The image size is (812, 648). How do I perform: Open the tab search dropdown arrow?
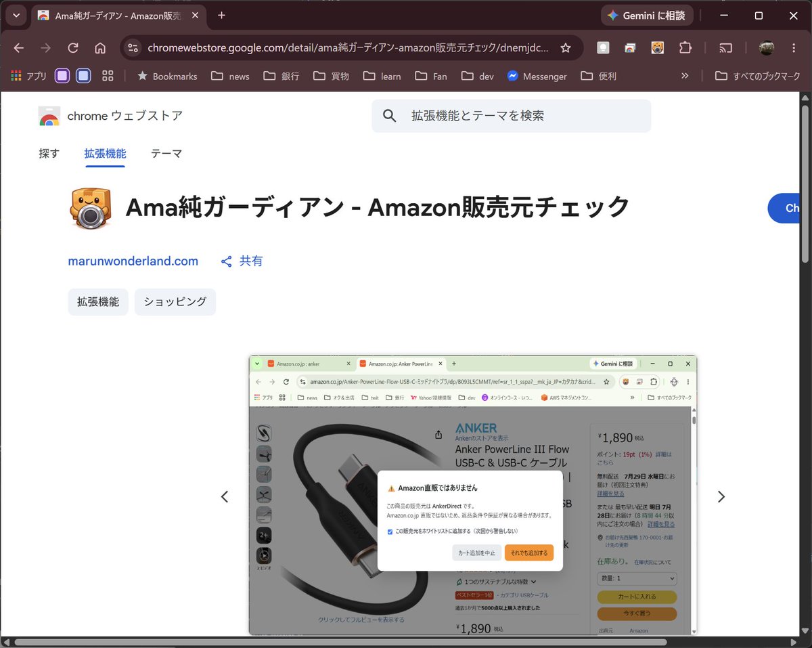[16, 15]
